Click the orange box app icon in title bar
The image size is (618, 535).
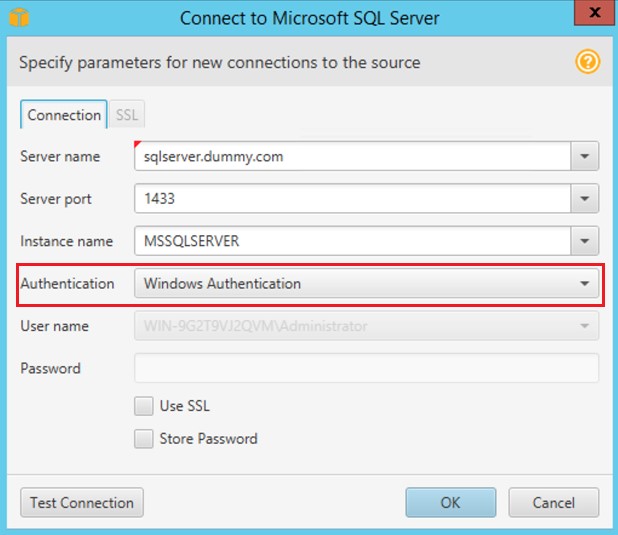point(19,17)
